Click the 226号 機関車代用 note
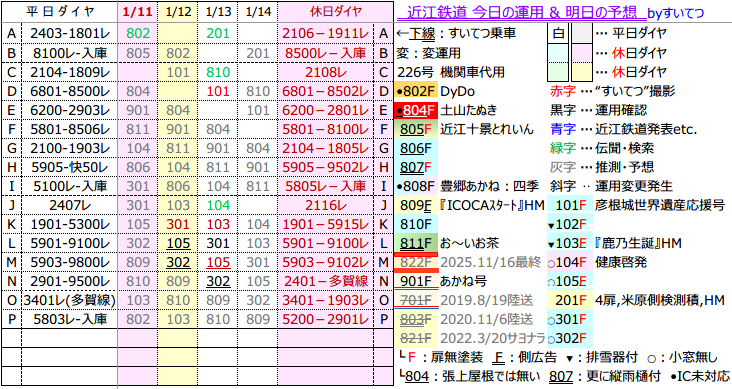732x389 pixels. click(451, 72)
